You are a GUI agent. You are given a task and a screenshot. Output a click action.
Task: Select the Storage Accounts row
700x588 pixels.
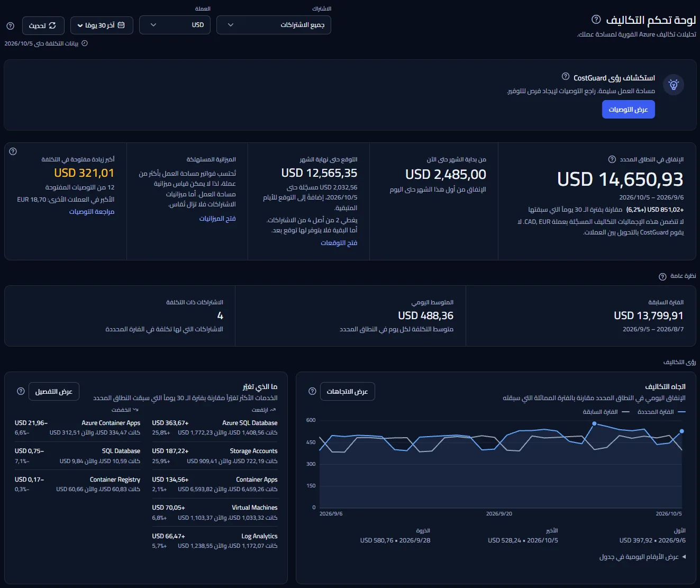point(214,456)
